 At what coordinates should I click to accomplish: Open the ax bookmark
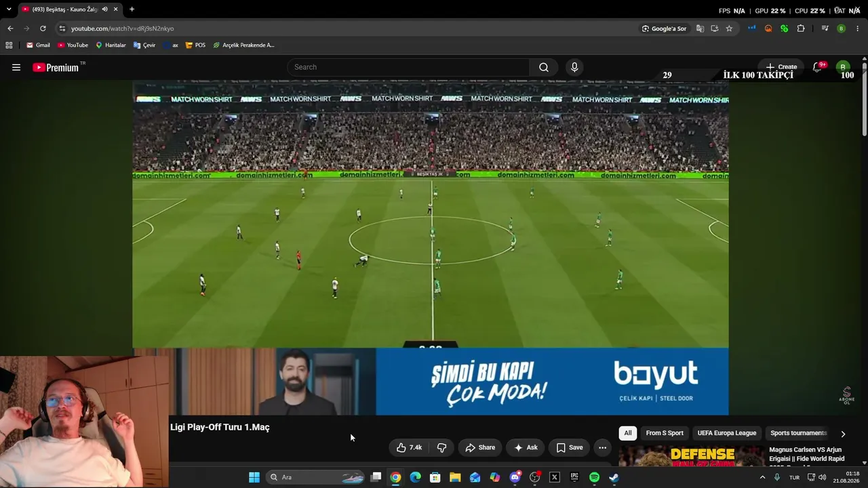171,45
